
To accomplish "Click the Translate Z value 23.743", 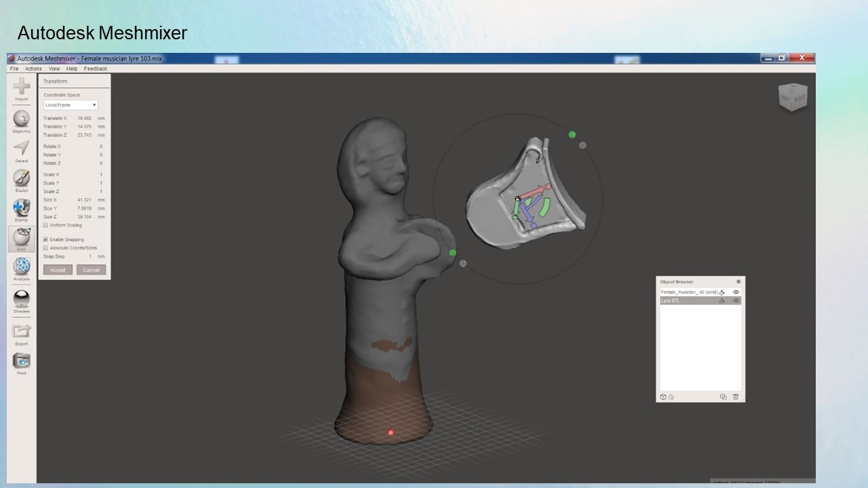I will (x=85, y=135).
